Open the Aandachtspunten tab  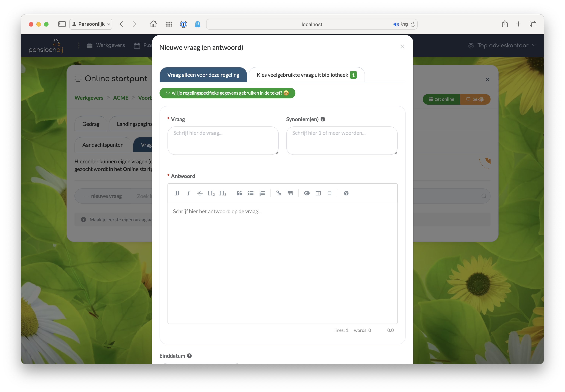(103, 145)
